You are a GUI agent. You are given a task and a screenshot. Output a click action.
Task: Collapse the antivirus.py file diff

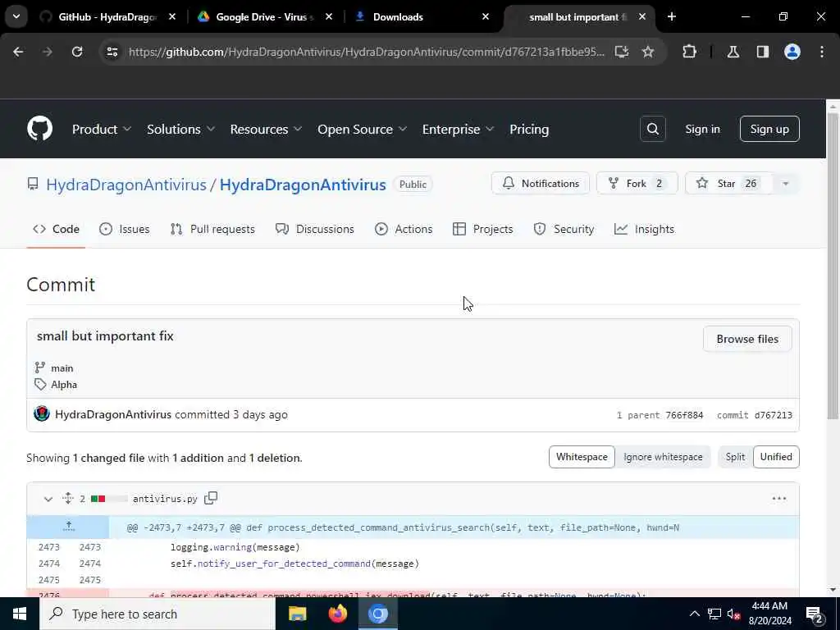point(48,499)
